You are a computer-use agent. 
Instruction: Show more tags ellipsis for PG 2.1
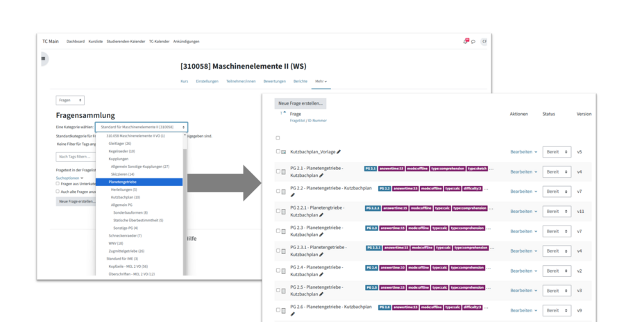point(491,169)
